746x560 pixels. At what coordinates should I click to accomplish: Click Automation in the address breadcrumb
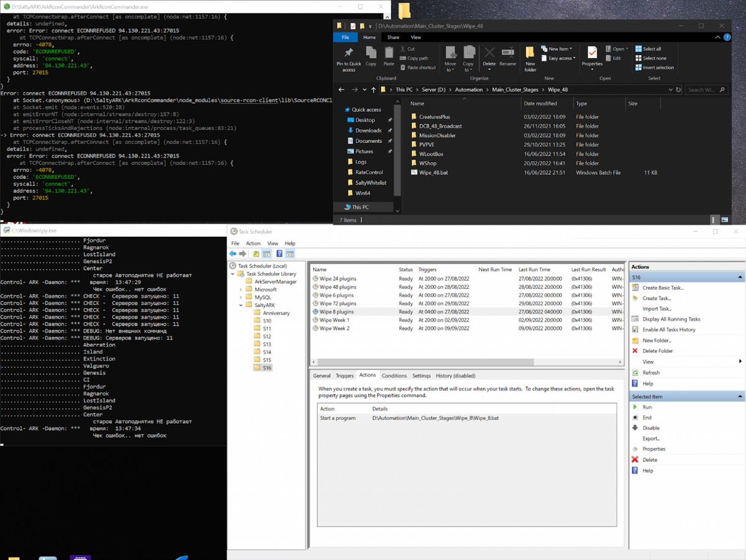pos(469,90)
